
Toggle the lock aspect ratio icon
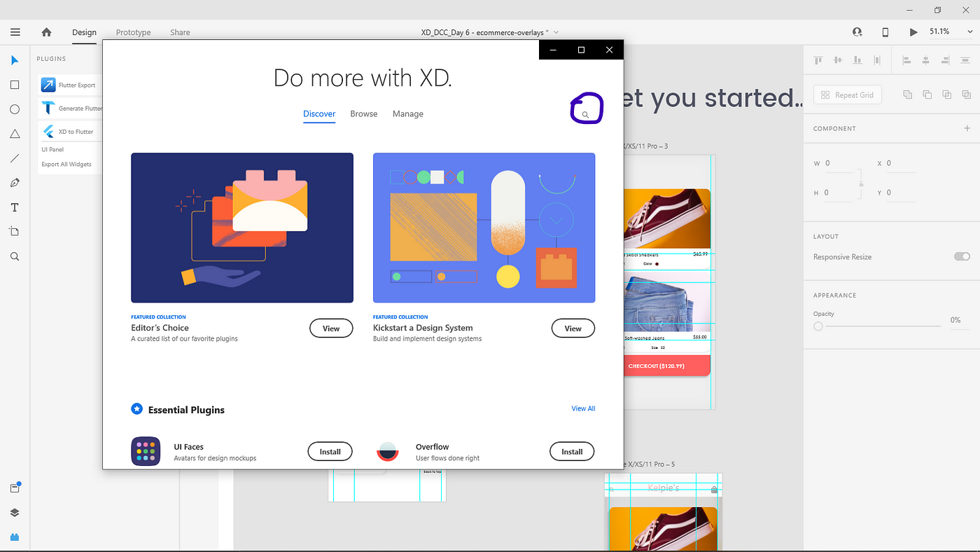point(861,184)
